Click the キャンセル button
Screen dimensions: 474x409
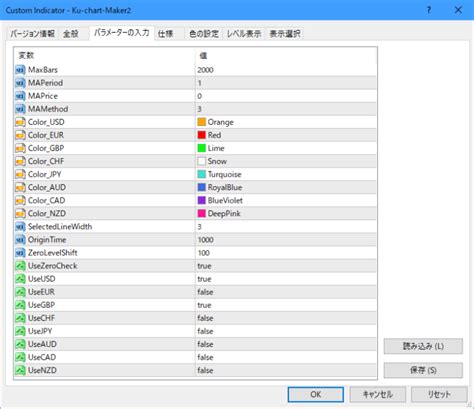click(x=378, y=395)
